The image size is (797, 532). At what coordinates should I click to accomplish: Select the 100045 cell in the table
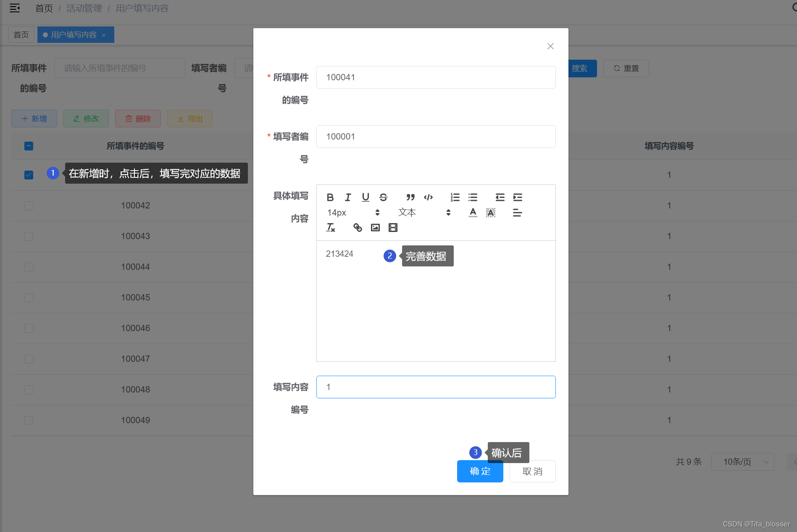(x=135, y=298)
